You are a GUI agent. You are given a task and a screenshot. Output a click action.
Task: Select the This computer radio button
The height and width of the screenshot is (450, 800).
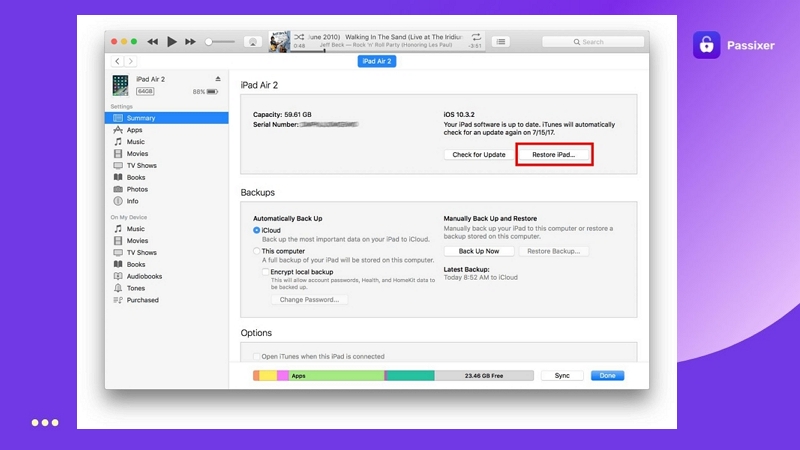pos(257,251)
